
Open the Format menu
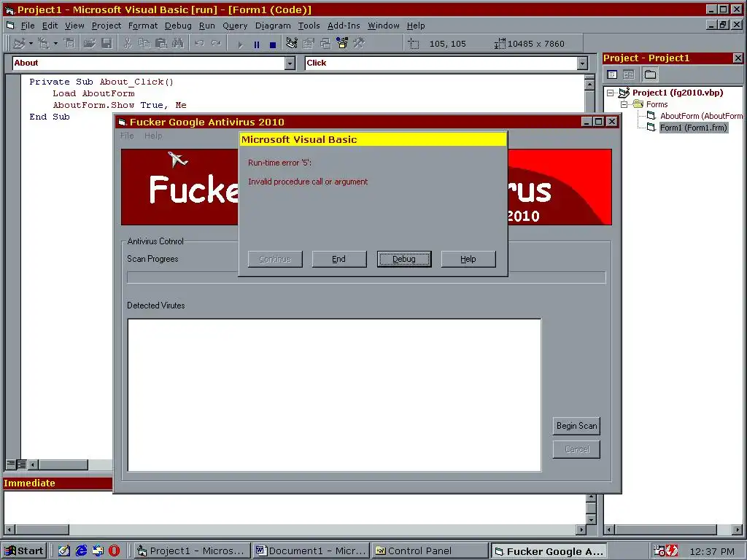142,26
